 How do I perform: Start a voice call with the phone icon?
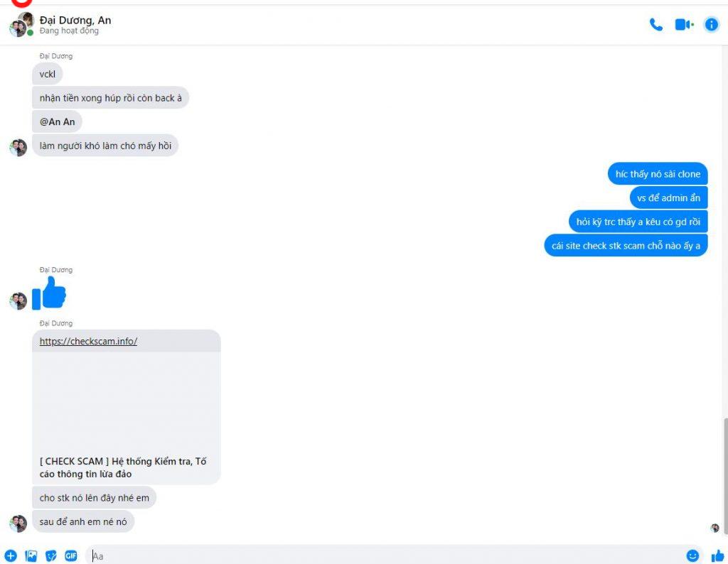tap(655, 25)
